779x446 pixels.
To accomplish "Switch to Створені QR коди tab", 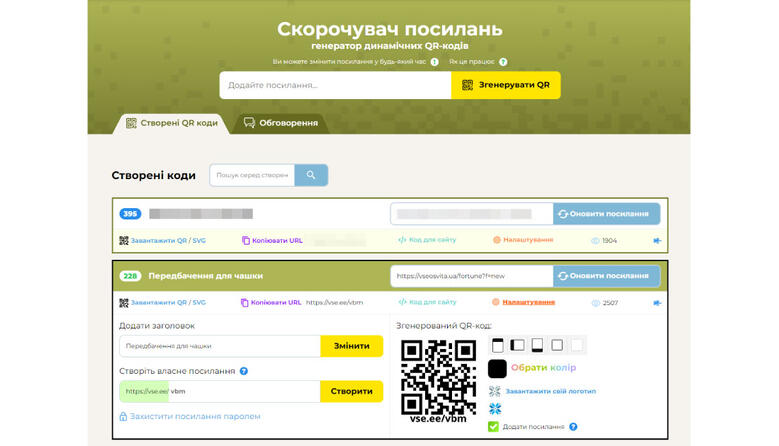I will 172,123.
